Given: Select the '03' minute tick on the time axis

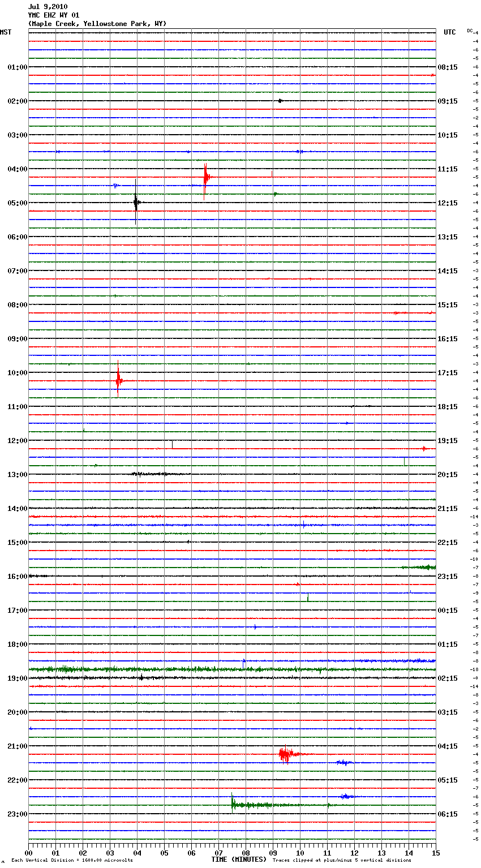Looking at the screenshot, I should click(x=110, y=852).
